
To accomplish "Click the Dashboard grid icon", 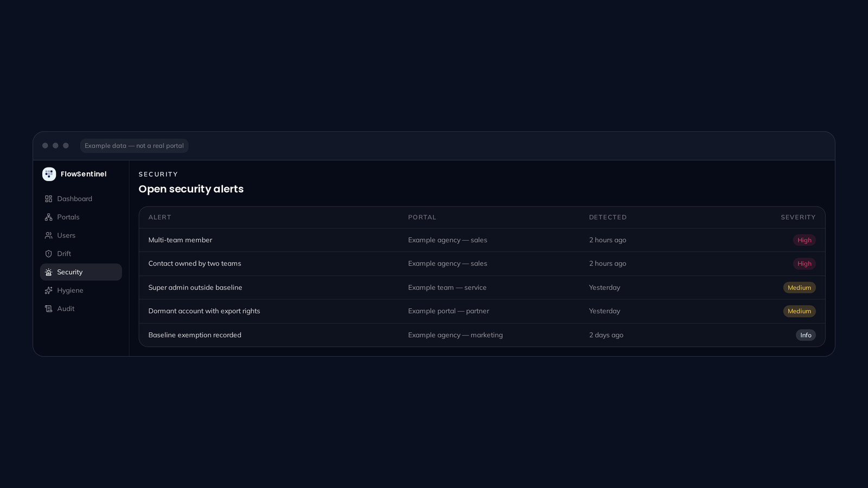I will (48, 199).
